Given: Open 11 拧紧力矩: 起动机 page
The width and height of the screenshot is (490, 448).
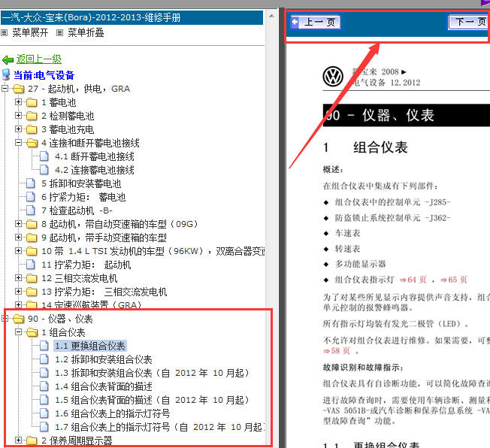Looking at the screenshot, I should click(86, 265).
